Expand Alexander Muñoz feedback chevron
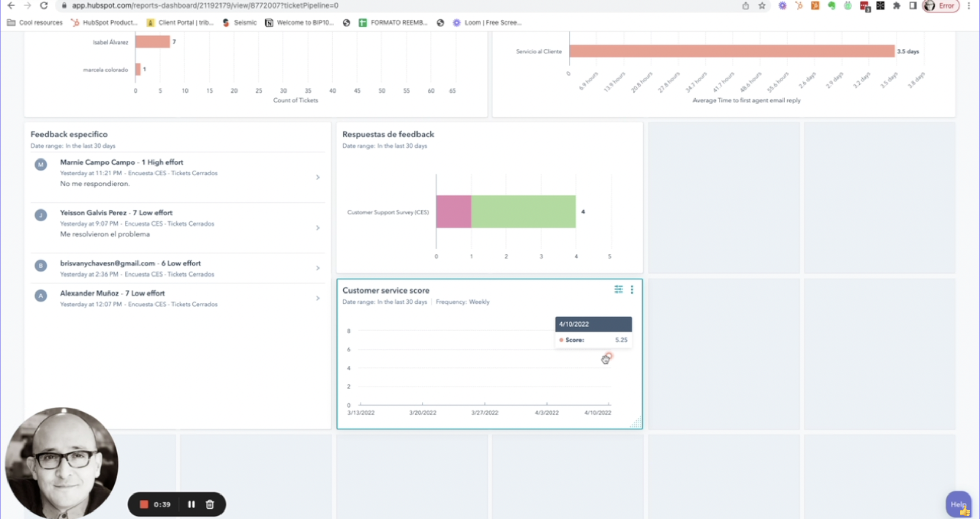 point(318,298)
